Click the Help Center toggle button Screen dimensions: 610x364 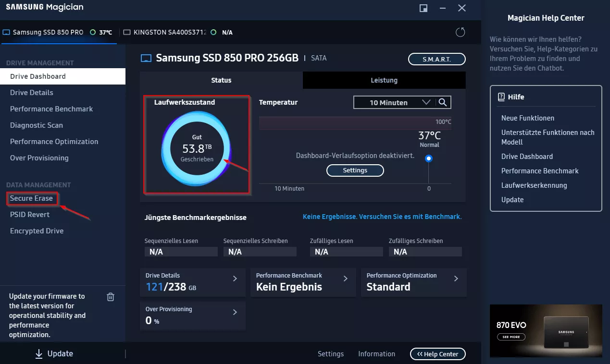click(x=438, y=354)
